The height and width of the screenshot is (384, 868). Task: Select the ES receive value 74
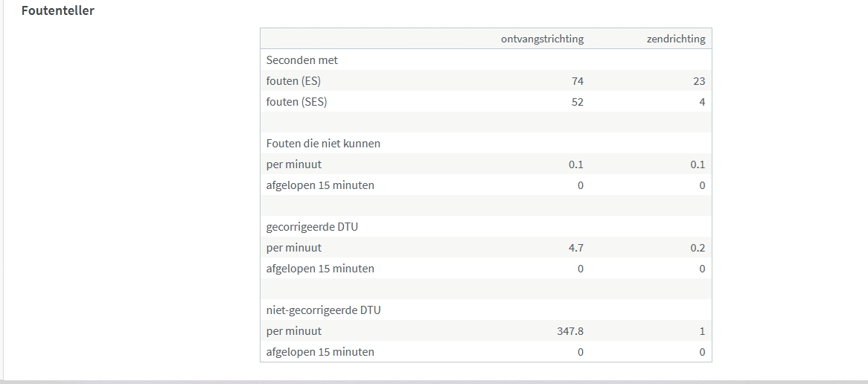click(x=578, y=81)
